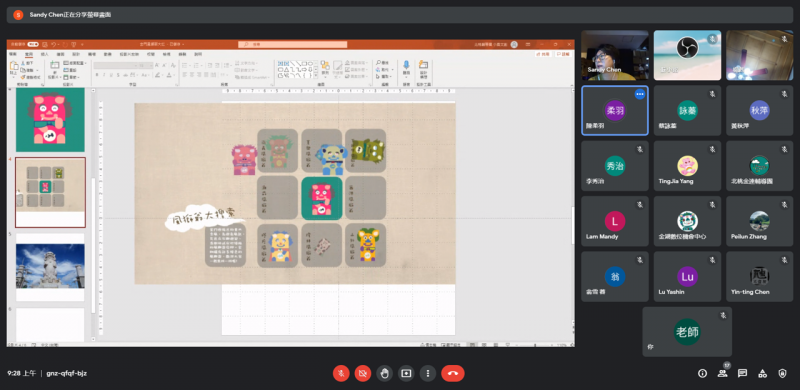This screenshot has height=390, width=800.
Task: Open host controls shield icon
Action: tap(782, 374)
